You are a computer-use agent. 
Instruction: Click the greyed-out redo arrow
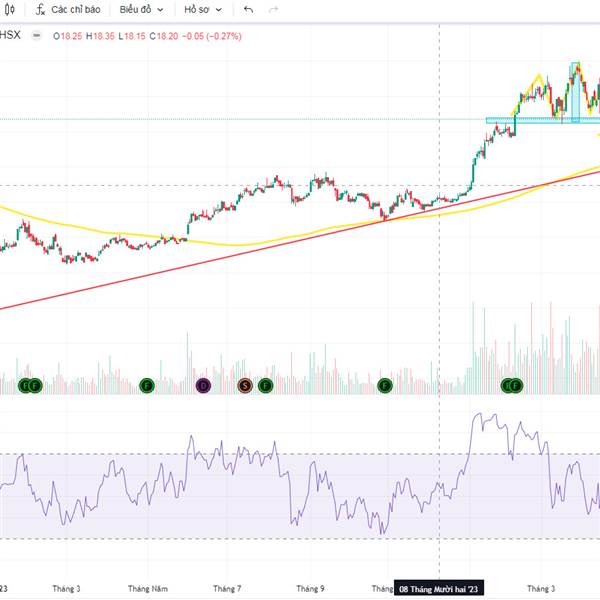273,10
